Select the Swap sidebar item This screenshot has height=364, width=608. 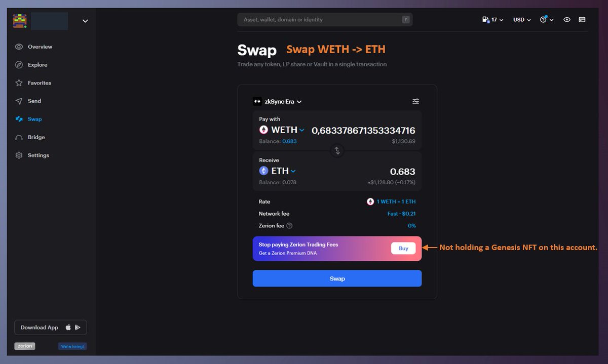(x=29, y=119)
